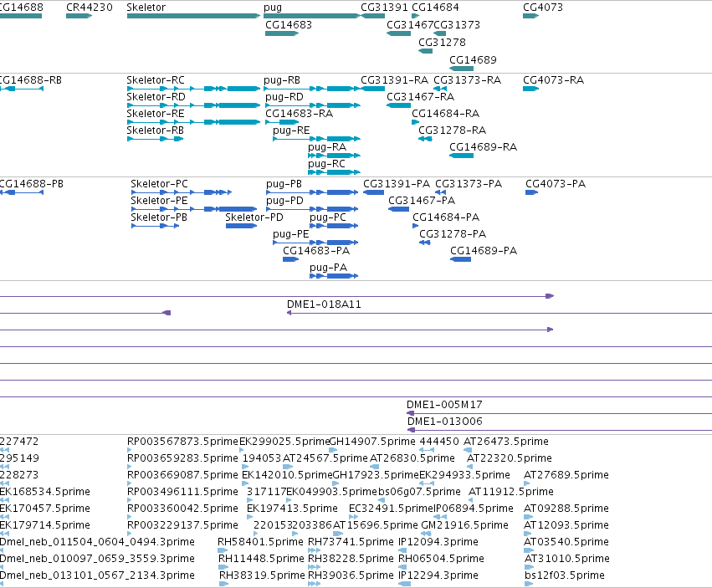Click the EK168534.5prime EST label
Image resolution: width=712 pixels, height=588 pixels.
coord(45,492)
